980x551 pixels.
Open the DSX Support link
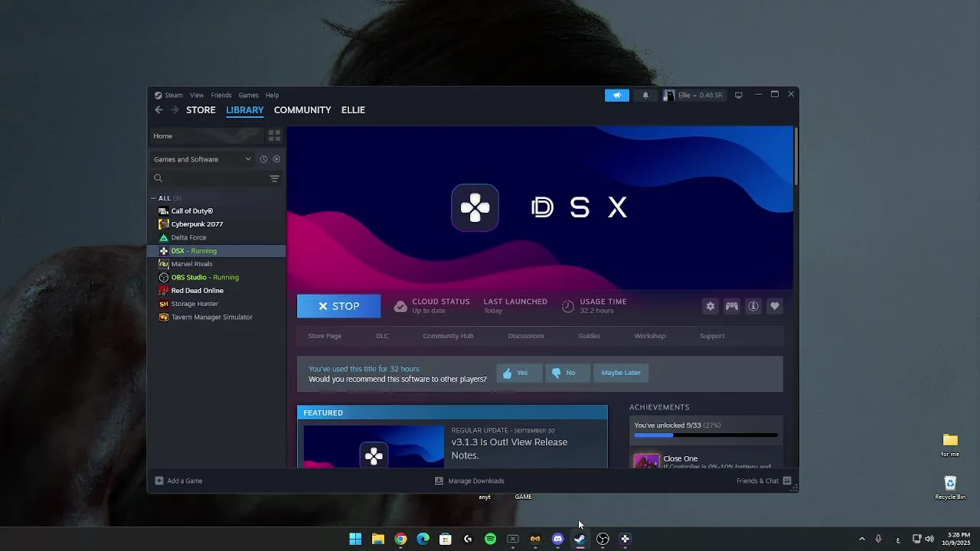pyautogui.click(x=712, y=336)
